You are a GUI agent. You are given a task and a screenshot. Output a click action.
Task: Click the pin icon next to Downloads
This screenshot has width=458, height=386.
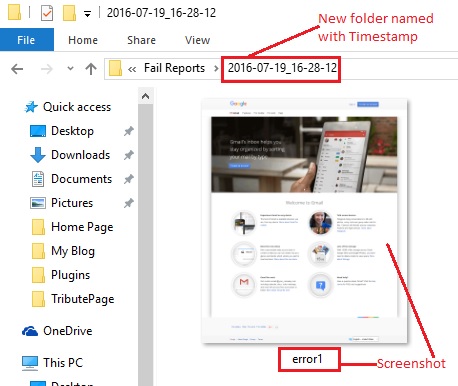pyautogui.click(x=129, y=155)
